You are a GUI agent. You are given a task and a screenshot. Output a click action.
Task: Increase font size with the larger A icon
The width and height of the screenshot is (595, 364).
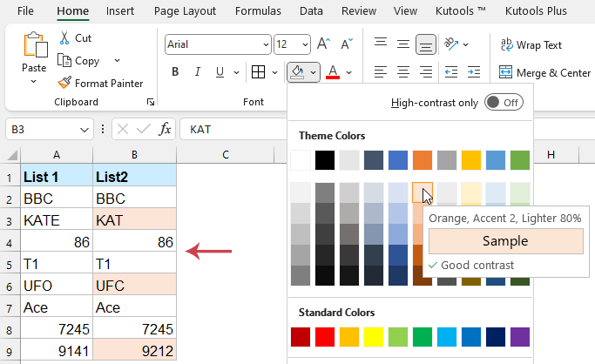click(324, 44)
